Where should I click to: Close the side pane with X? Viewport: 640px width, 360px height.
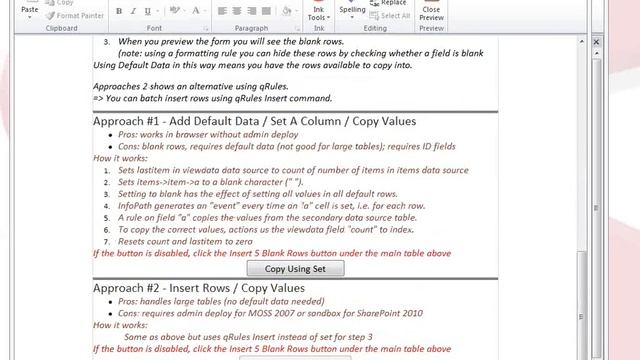(596, 42)
